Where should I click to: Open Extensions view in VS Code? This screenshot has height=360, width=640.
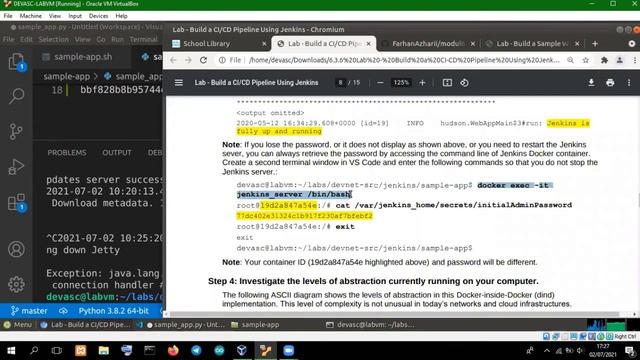tap(16, 202)
